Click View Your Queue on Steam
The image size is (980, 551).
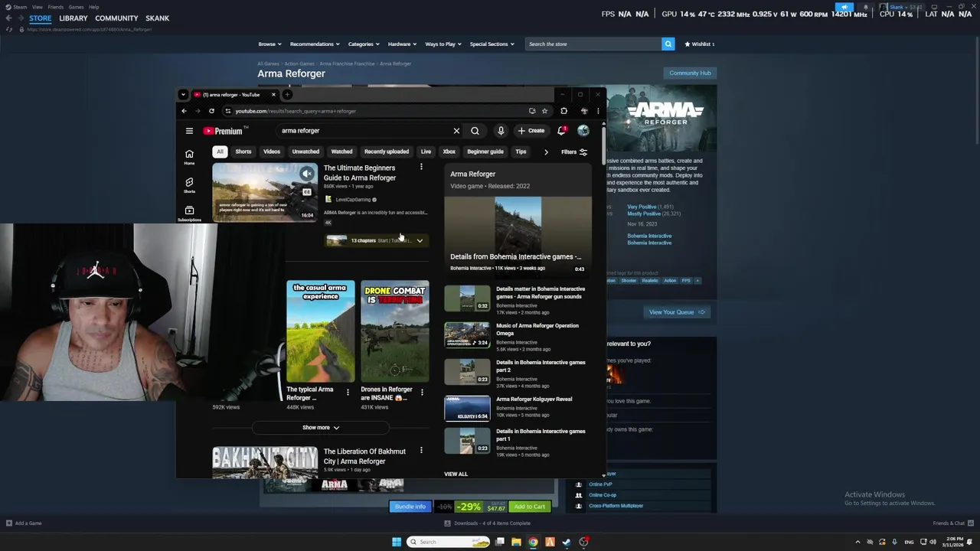point(677,312)
